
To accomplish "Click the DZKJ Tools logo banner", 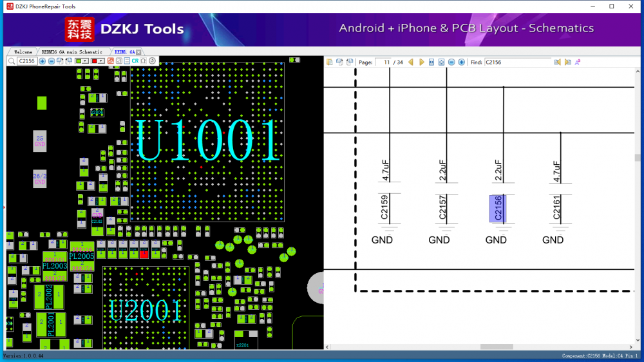I will [124, 29].
